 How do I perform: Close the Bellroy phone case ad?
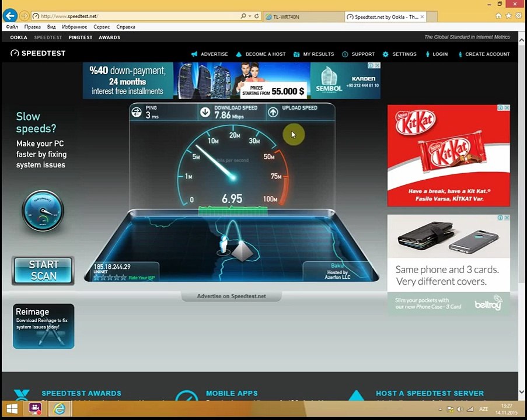(x=507, y=218)
